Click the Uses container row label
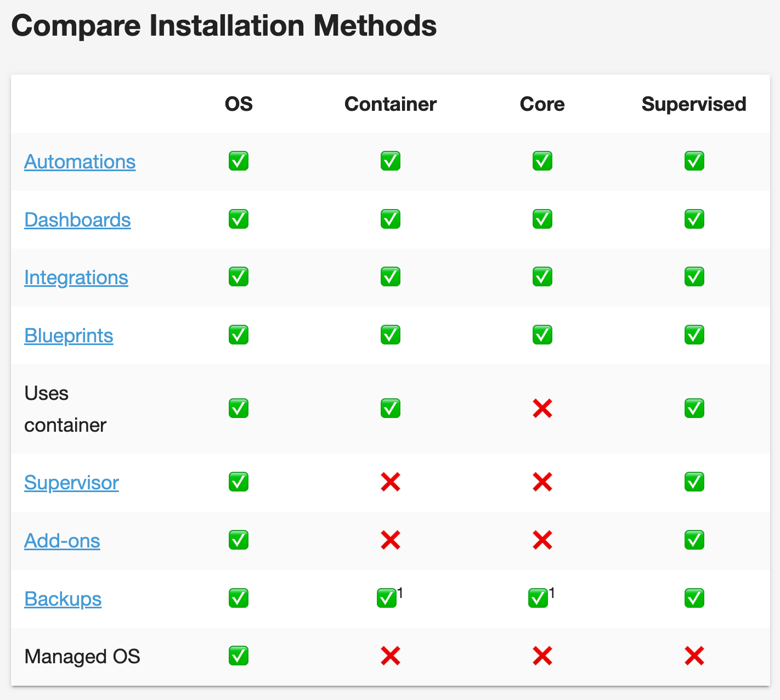Image resolution: width=780 pixels, height=700 pixels. (x=65, y=409)
